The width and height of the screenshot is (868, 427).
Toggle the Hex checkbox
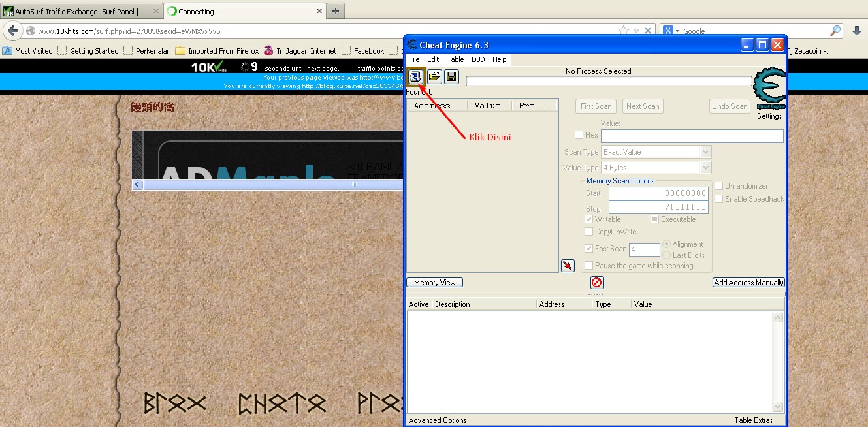click(579, 135)
